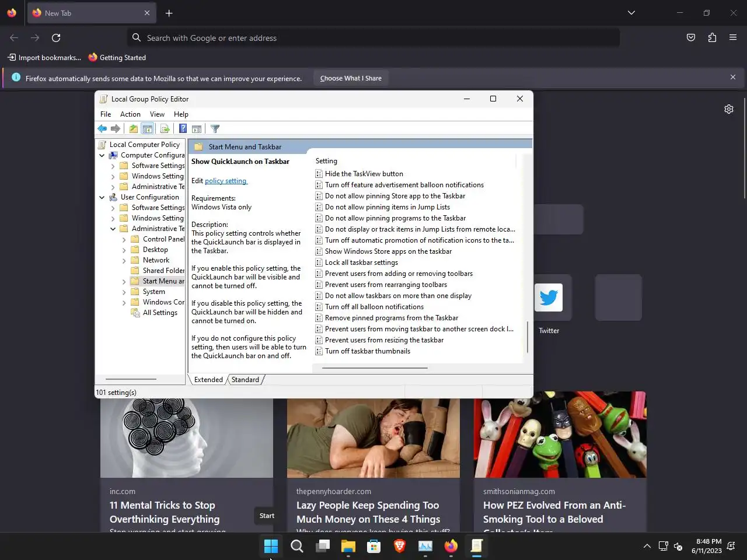
Task: Click the Up One Level folder icon
Action: [x=134, y=129]
